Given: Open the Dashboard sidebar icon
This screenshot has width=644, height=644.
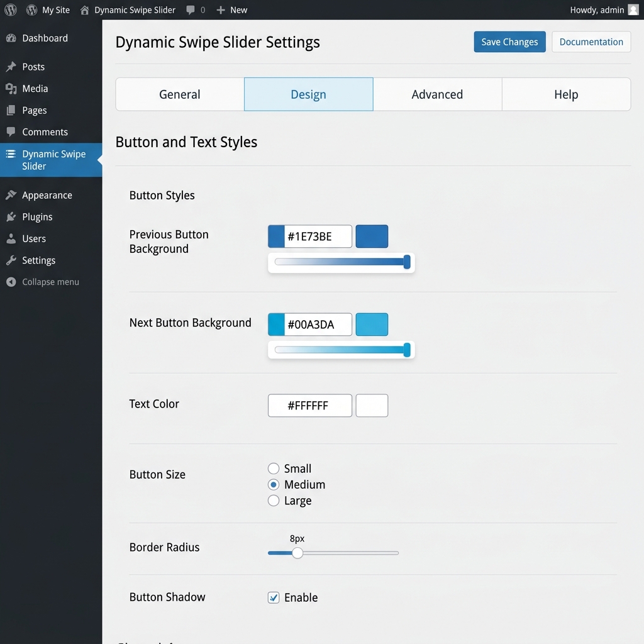Looking at the screenshot, I should tap(11, 38).
